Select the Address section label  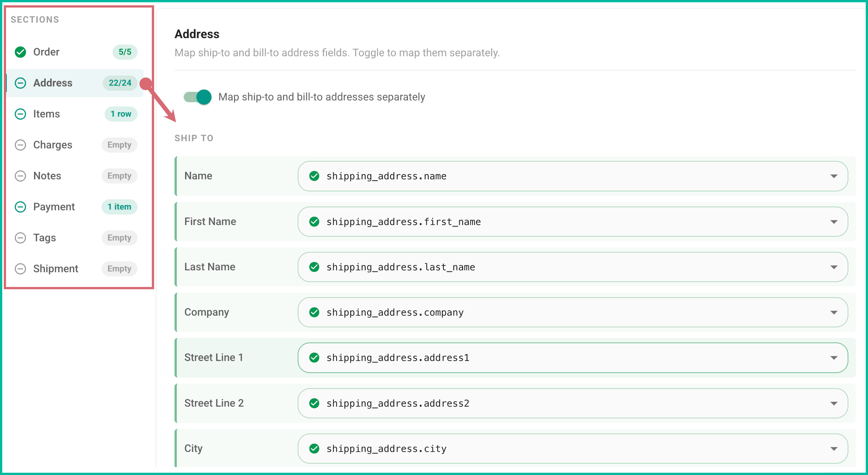coord(53,83)
